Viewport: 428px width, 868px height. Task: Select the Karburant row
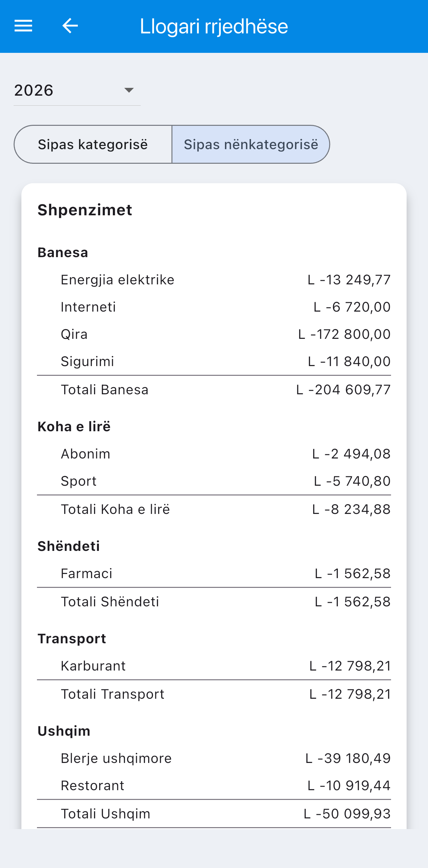[x=214, y=666]
